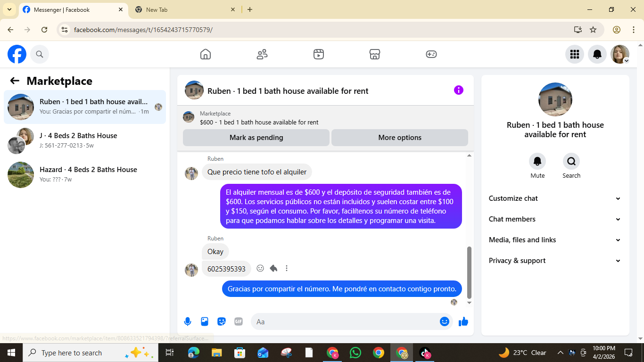Open the notifications bell in the header
Image resolution: width=644 pixels, height=362 pixels.
pyautogui.click(x=597, y=54)
